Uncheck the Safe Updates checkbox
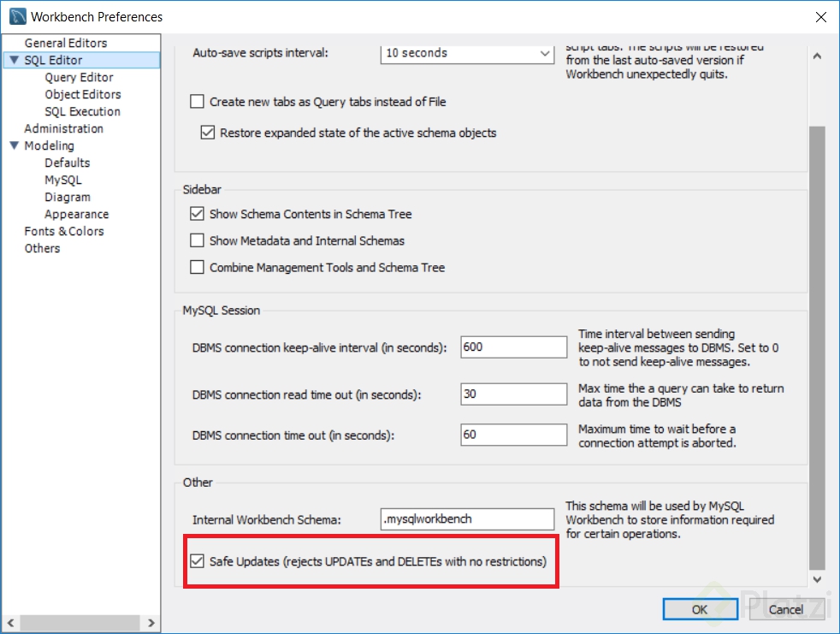Screen dimensions: 840x634 coord(197,561)
